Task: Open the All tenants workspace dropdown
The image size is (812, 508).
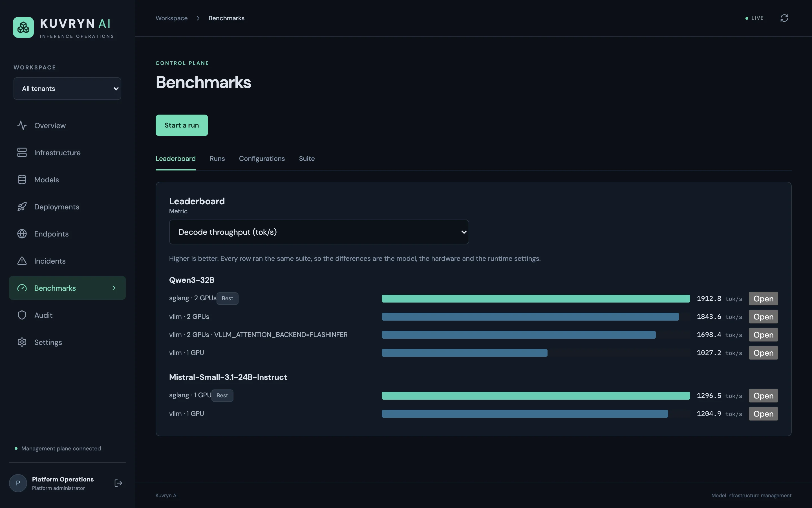Action: pyautogui.click(x=67, y=89)
